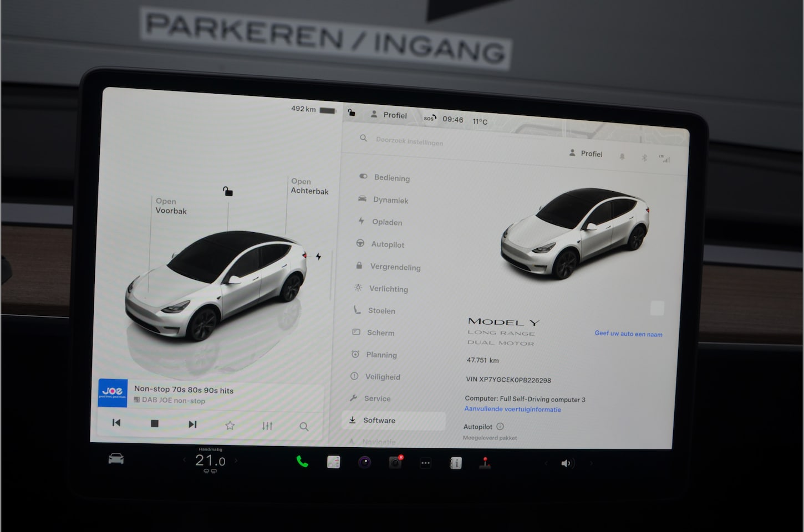Tap the car controls icon

[x=116, y=459]
